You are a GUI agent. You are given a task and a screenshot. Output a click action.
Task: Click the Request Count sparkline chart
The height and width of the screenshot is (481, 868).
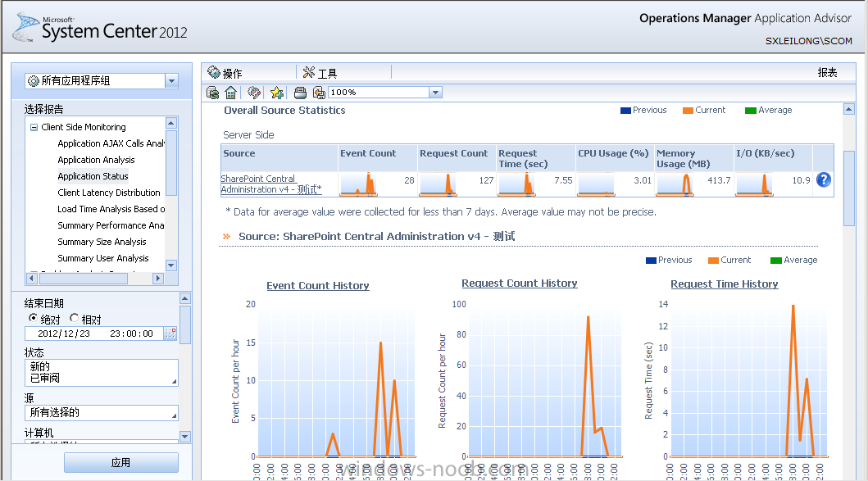point(438,184)
